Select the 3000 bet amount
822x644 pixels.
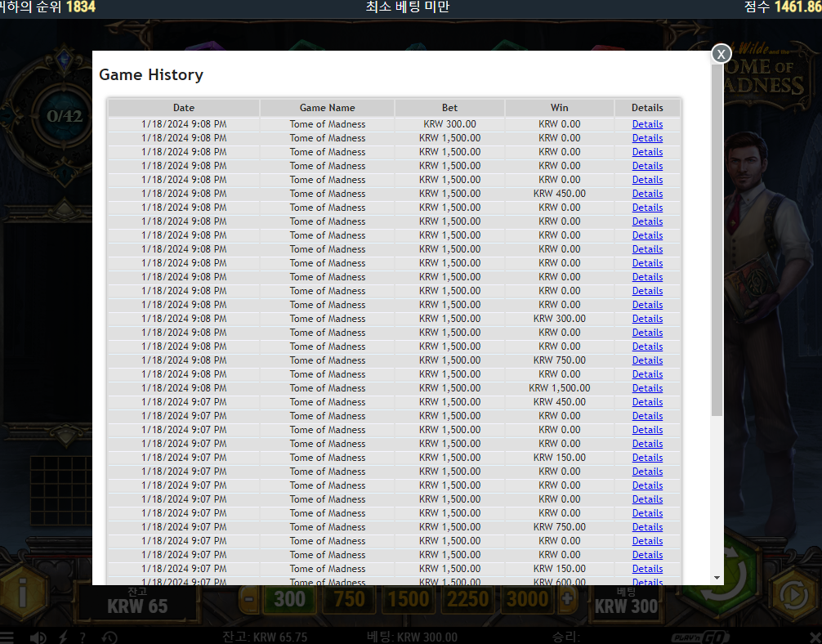pos(527,599)
